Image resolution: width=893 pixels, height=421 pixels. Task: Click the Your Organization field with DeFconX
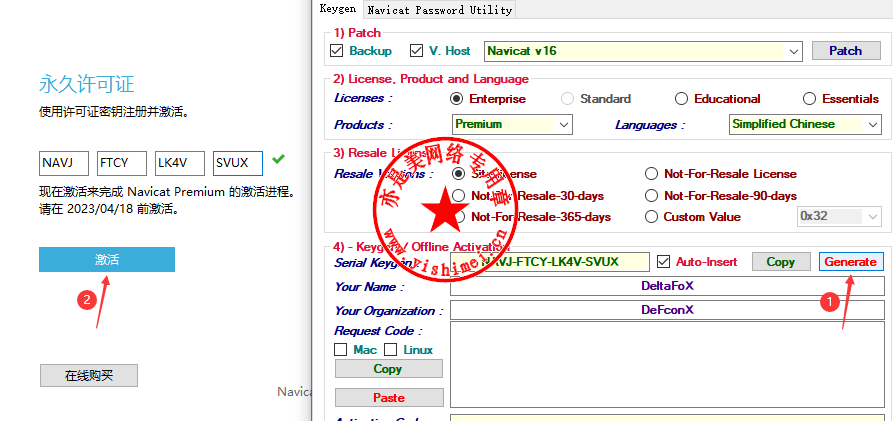(x=667, y=310)
